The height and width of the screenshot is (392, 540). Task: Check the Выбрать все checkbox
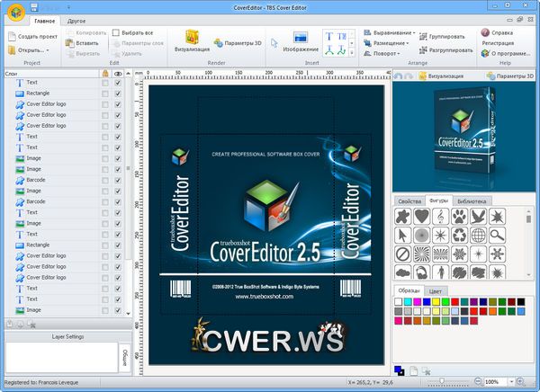(116, 32)
